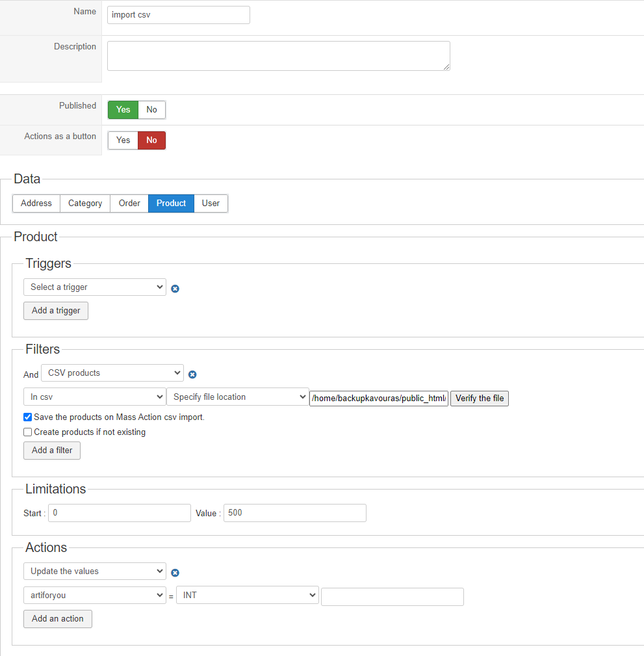644x656 pixels.
Task: Click the Add a filter button
Action: click(52, 451)
